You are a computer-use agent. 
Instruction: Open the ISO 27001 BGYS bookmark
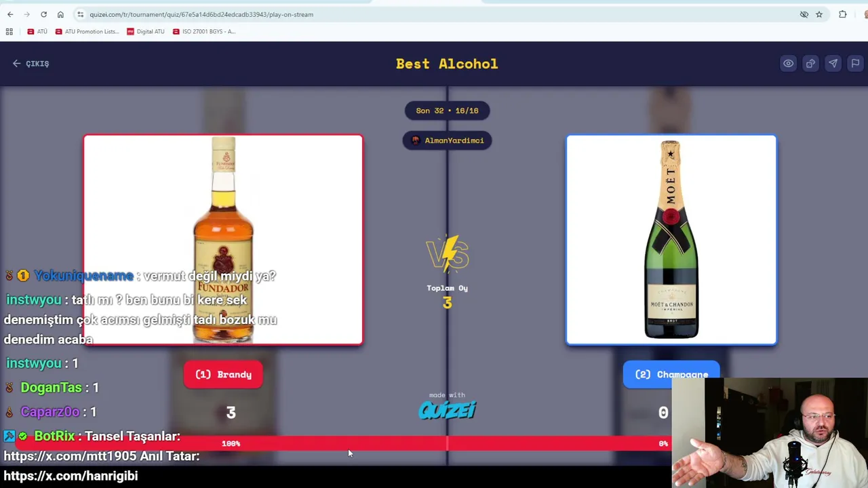204,31
